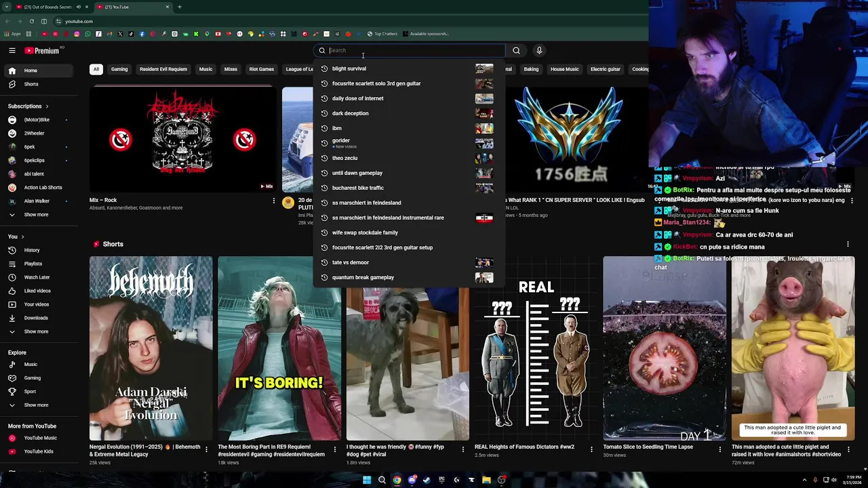Screen dimensions: 868x488
Task: Mute the Out of Bounds Secrets tab
Action: point(78,7)
